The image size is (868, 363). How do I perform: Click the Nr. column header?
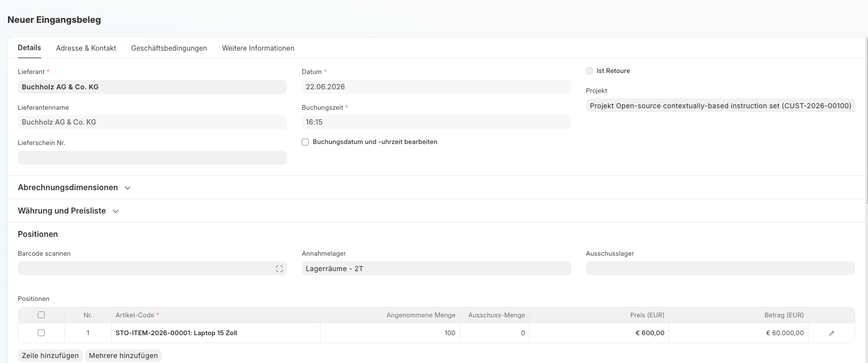tap(88, 315)
